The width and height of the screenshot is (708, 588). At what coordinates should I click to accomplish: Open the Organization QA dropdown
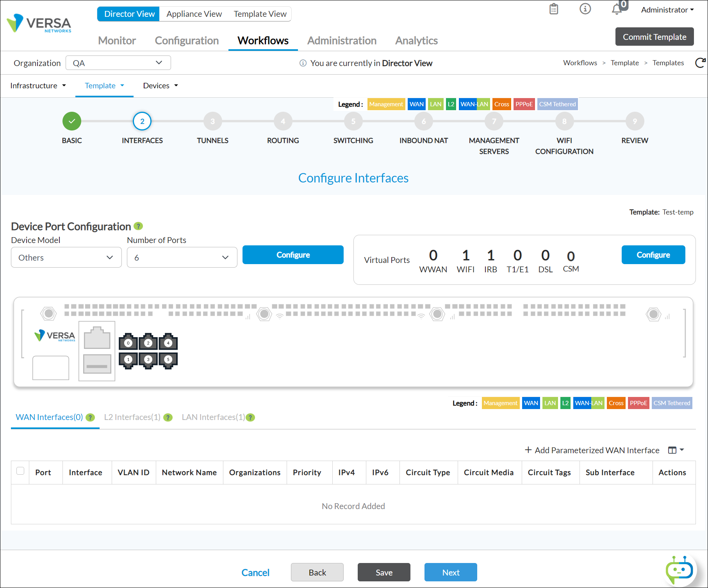pos(118,63)
